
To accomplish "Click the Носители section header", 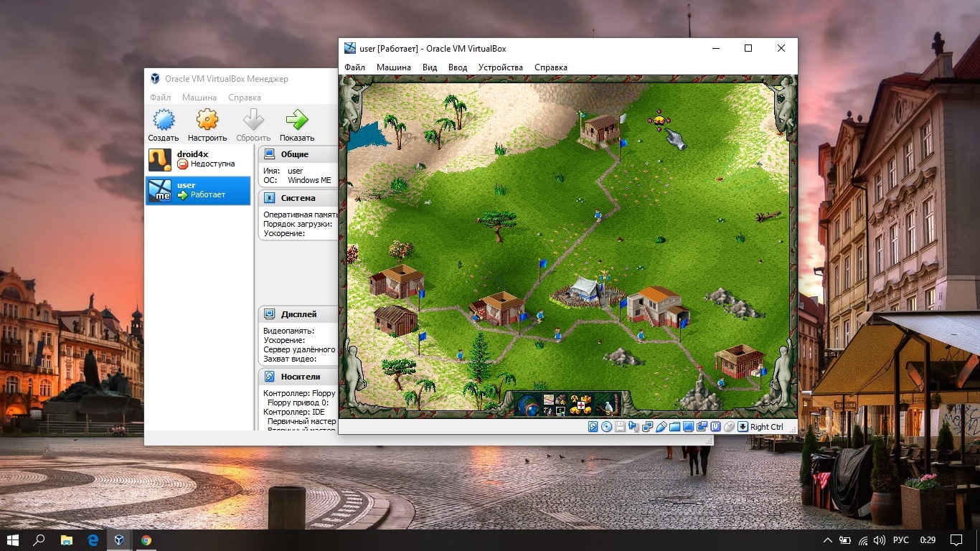I will tap(298, 377).
